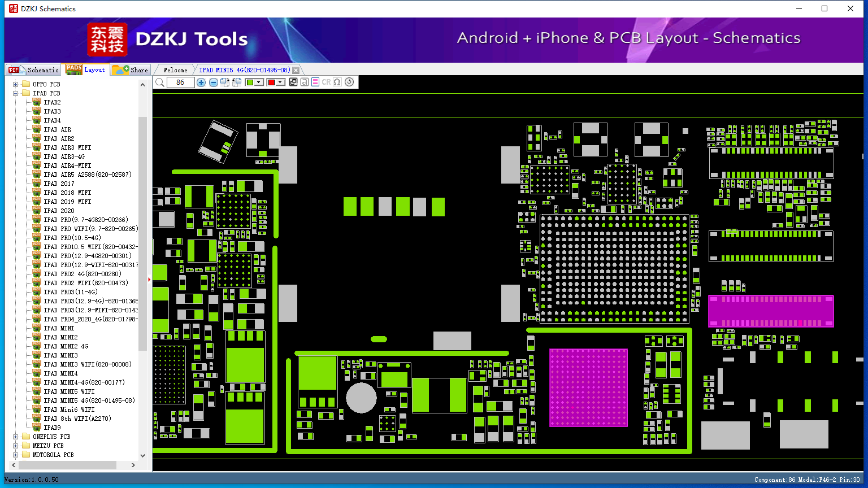Viewport: 868px width, 488px height.
Task: Open IPAD PRO(10.5-4G) layout
Action: coord(72,238)
